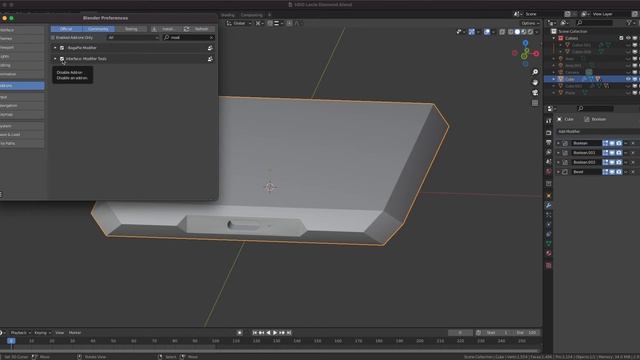Open the Object Data properties green triangle icon

549,244
